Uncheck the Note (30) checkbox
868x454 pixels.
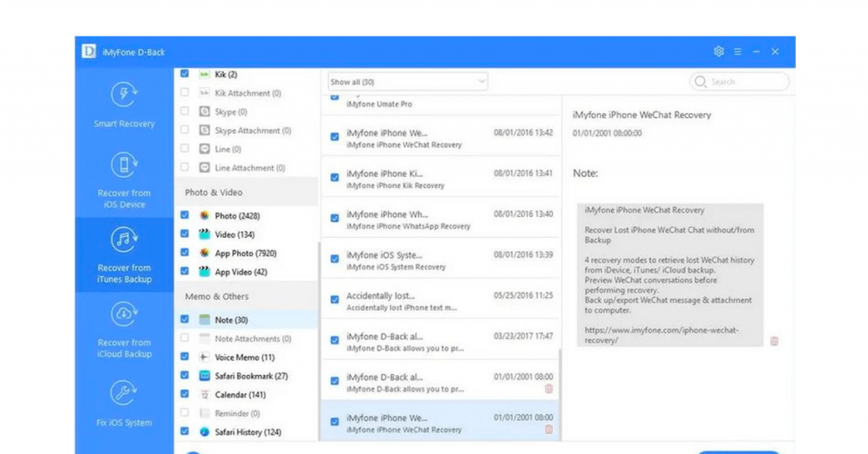[x=185, y=319]
